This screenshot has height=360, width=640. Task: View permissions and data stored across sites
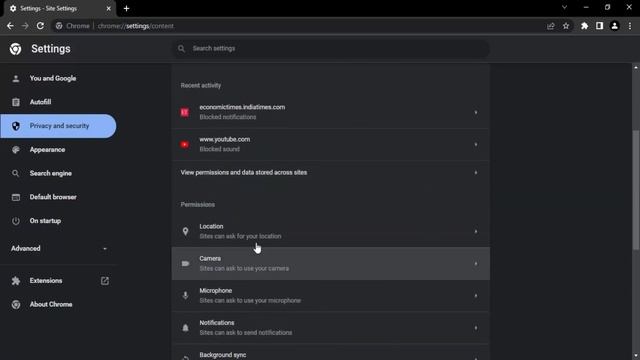pos(331,173)
